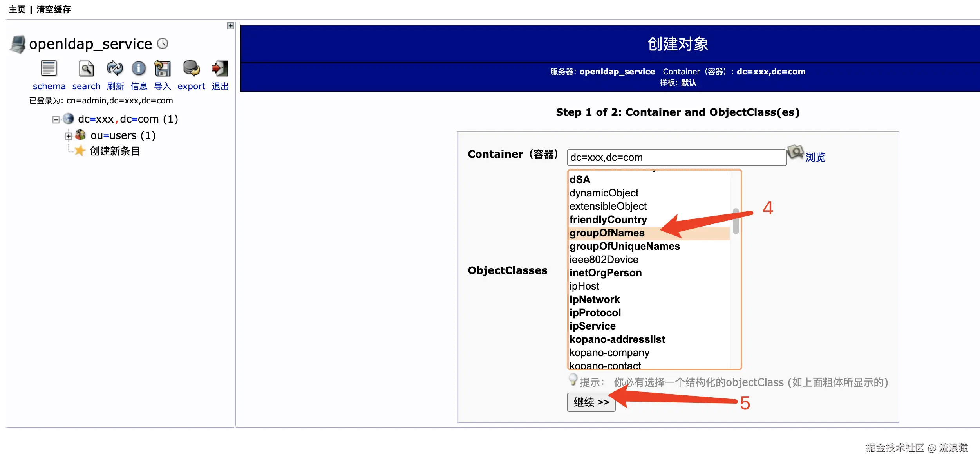Click the plus expander above tree panel
The height and width of the screenshot is (465, 980).
[231, 26]
